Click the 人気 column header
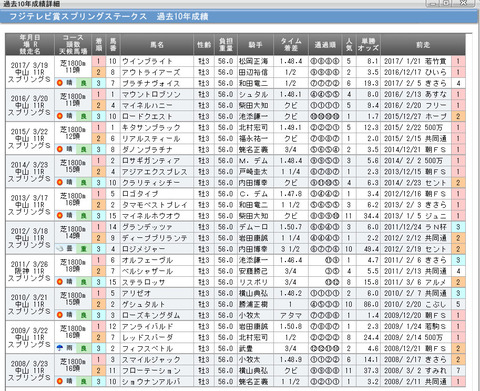This screenshot has height=391, width=480. 349,45
